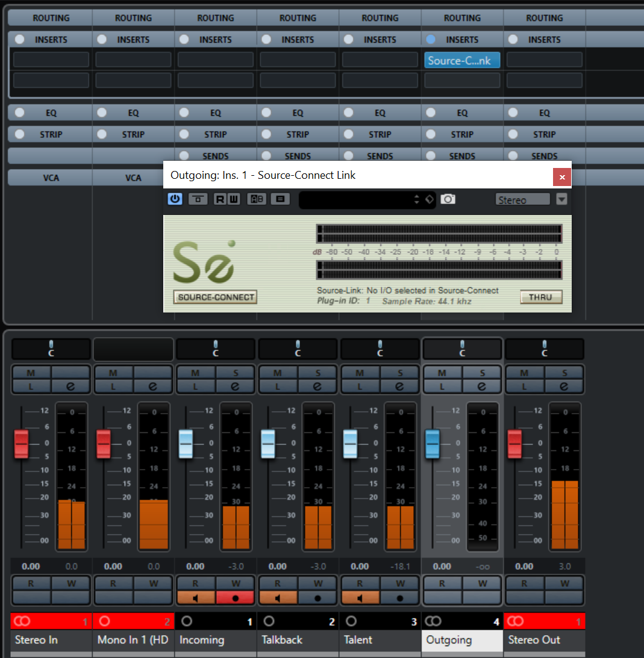Toggle A/B comparison in plugin window
644x658 pixels.
(x=257, y=199)
